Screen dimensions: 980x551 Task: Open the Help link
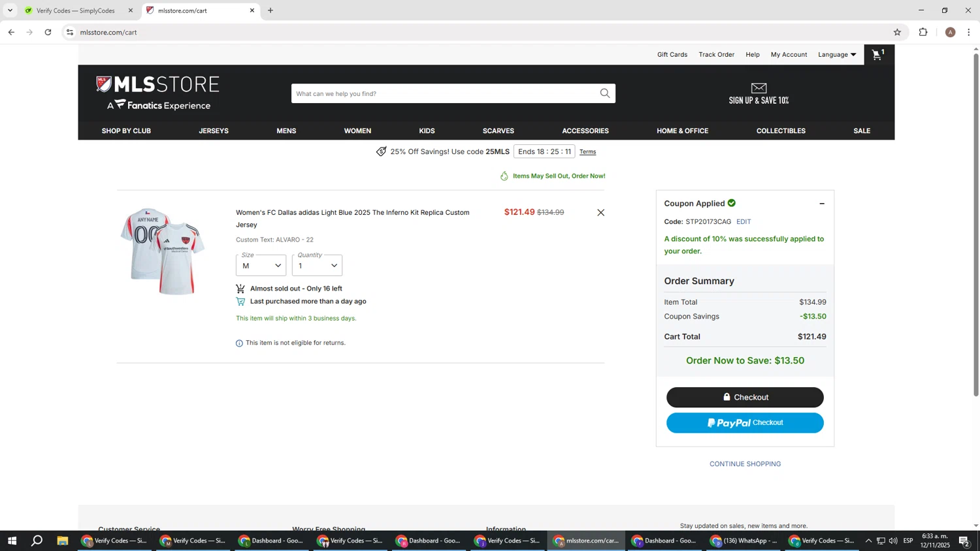point(753,55)
